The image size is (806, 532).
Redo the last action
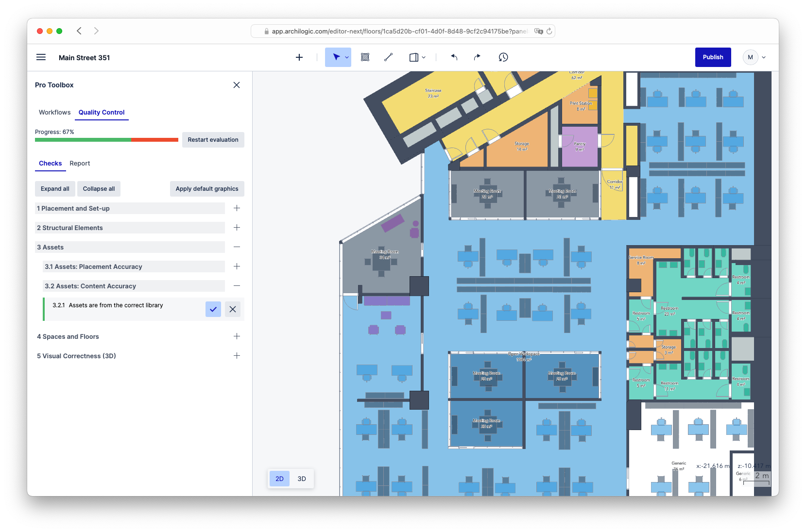coord(477,57)
